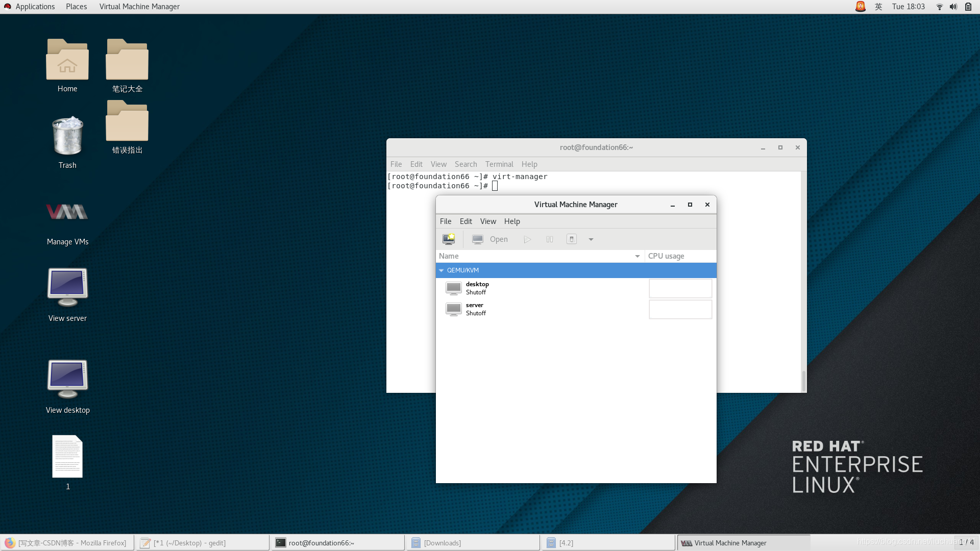The width and height of the screenshot is (980, 551).
Task: Minimize the Virtual Machine Manager window
Action: [x=673, y=205]
